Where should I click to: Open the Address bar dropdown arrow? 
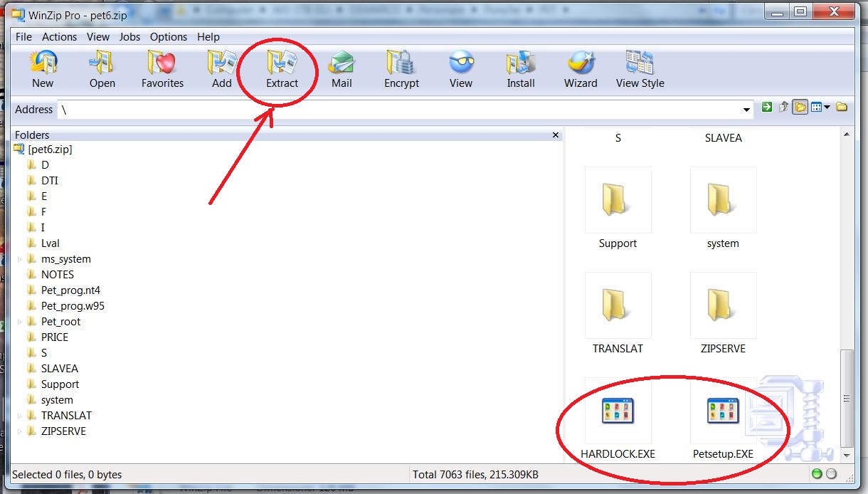[x=746, y=110]
